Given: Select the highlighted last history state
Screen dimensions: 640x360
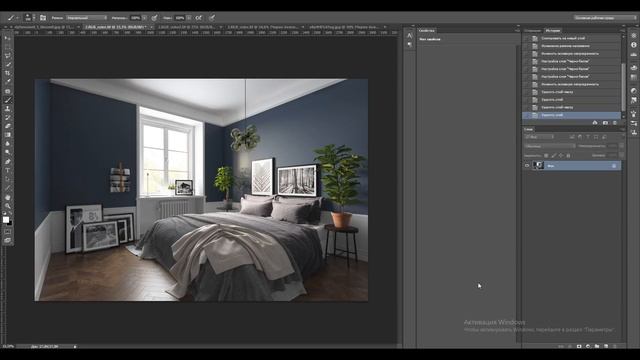Looking at the screenshot, I should [x=571, y=115].
